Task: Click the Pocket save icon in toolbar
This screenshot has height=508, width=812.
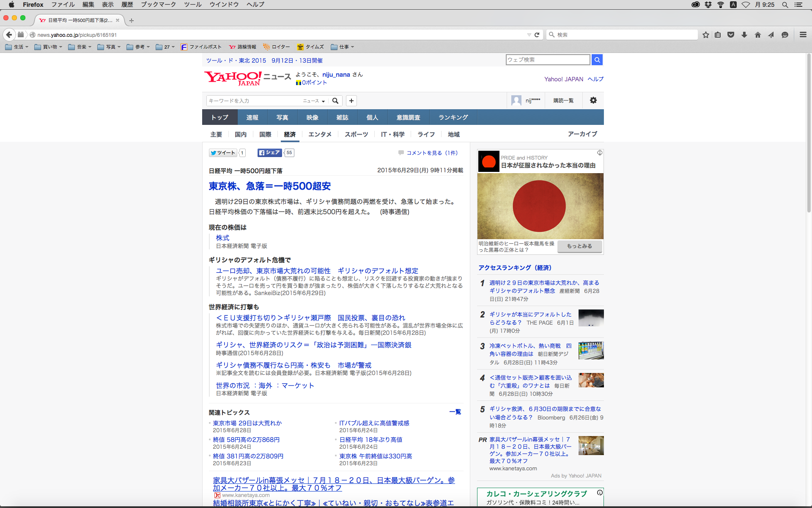Action: click(731, 35)
